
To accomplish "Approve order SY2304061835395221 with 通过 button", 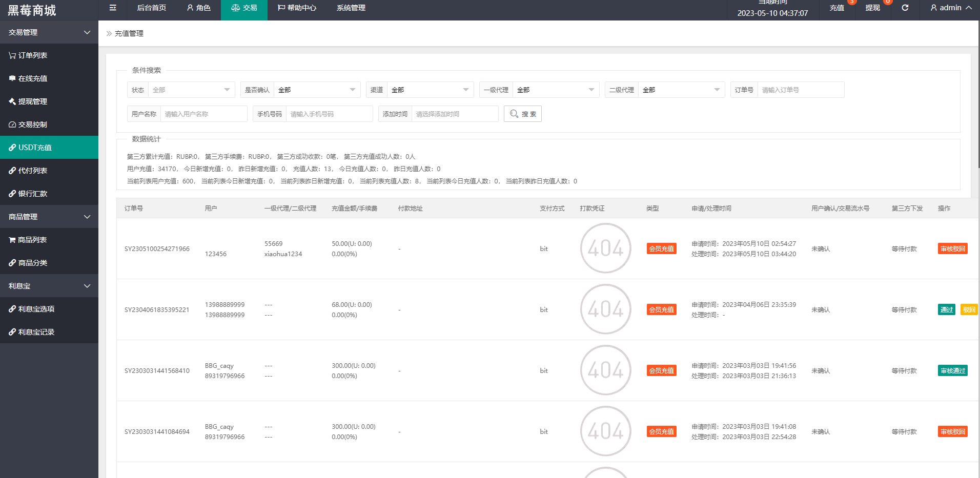I will pos(946,309).
